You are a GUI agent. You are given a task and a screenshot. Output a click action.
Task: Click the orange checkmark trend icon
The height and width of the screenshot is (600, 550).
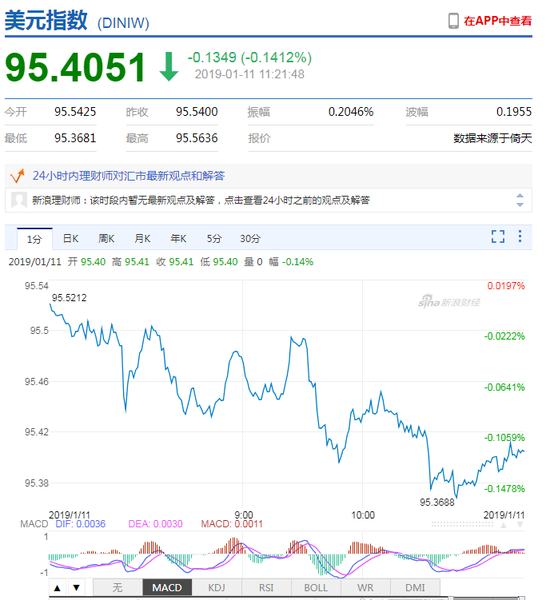pos(17,176)
